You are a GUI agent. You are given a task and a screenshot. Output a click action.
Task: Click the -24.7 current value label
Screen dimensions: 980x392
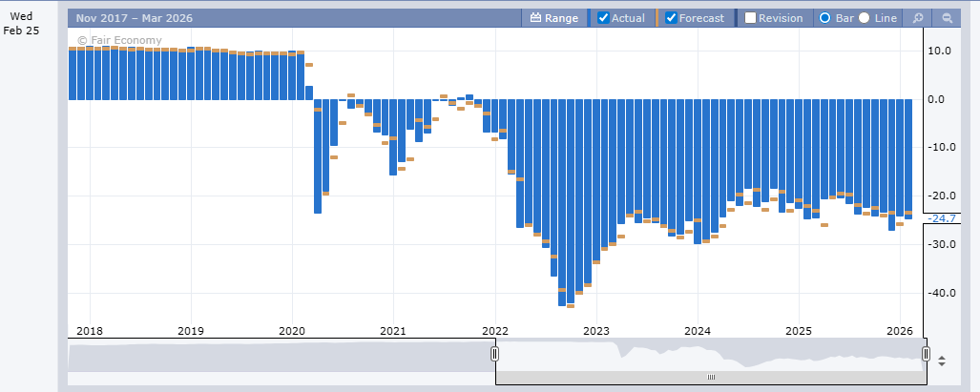click(944, 219)
